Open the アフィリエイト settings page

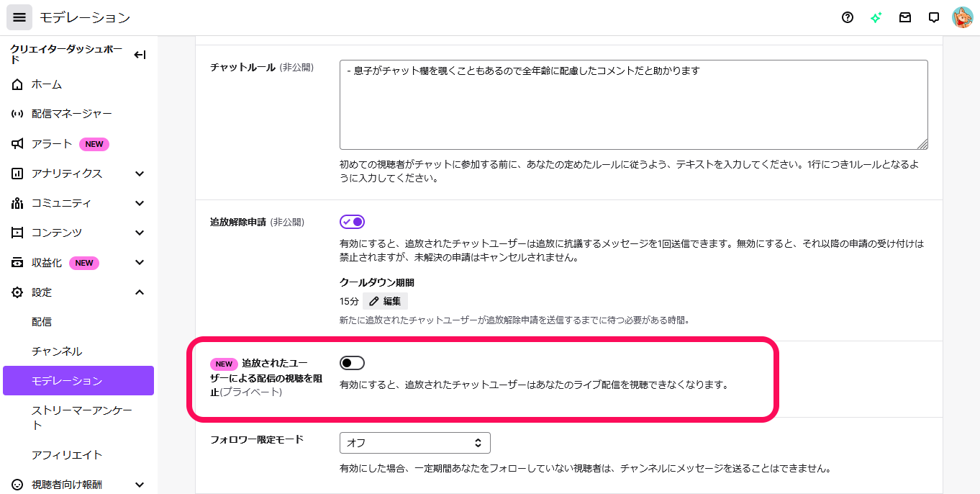[x=67, y=455]
